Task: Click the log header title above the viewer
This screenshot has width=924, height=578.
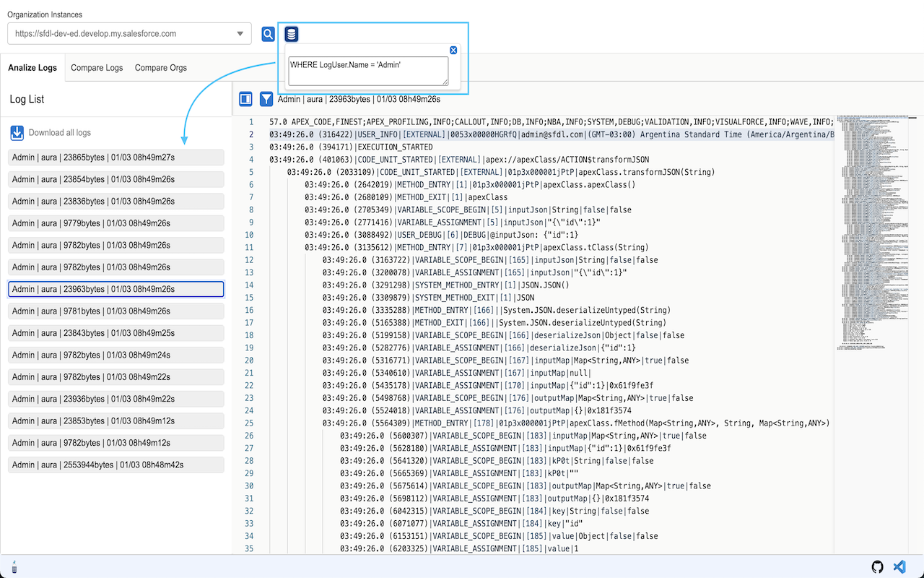Action: point(359,99)
